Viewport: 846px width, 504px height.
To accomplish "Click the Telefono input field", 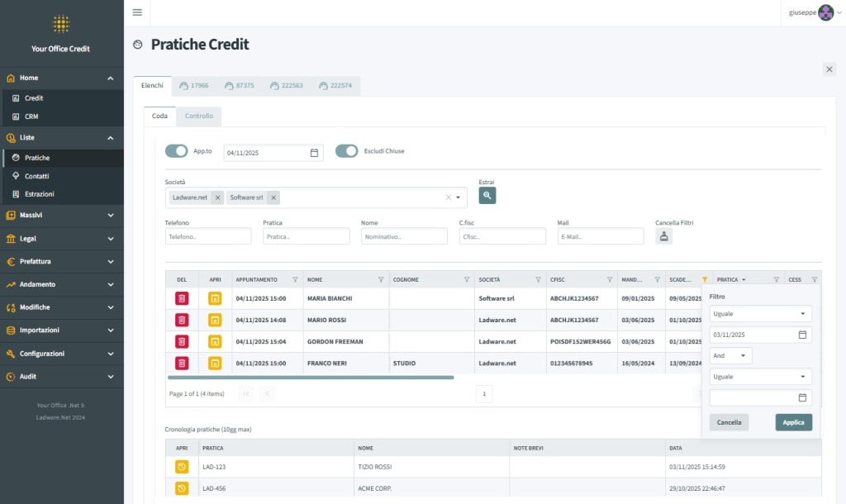I will [x=207, y=236].
